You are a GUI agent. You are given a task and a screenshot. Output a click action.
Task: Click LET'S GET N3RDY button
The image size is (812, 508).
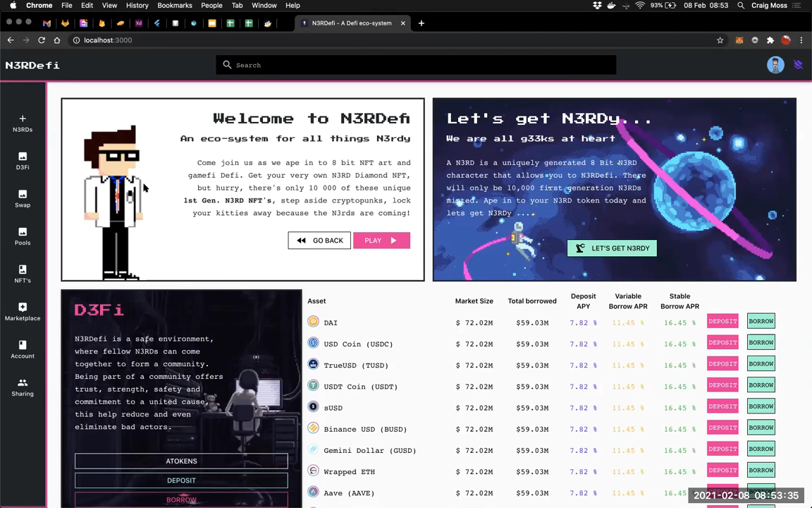point(612,248)
